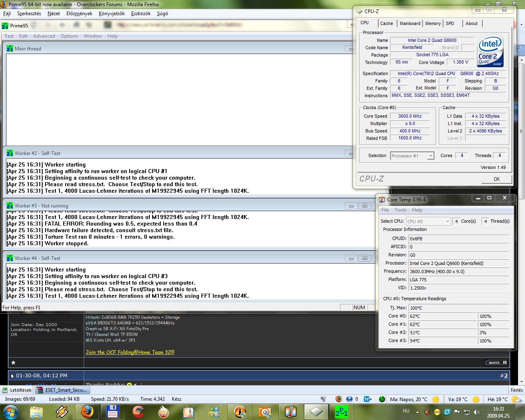The width and height of the screenshot is (525, 420).
Task: Open the floppy disk taskbar program
Action: coord(113,412)
